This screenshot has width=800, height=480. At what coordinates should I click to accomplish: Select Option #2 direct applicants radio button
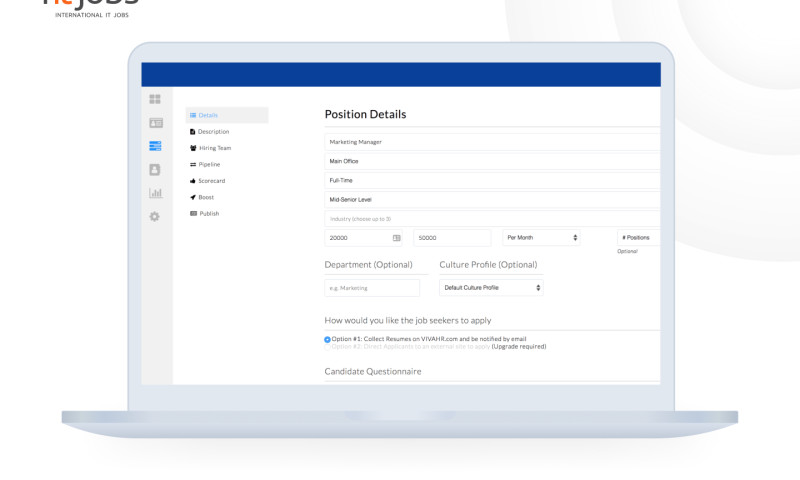point(328,347)
